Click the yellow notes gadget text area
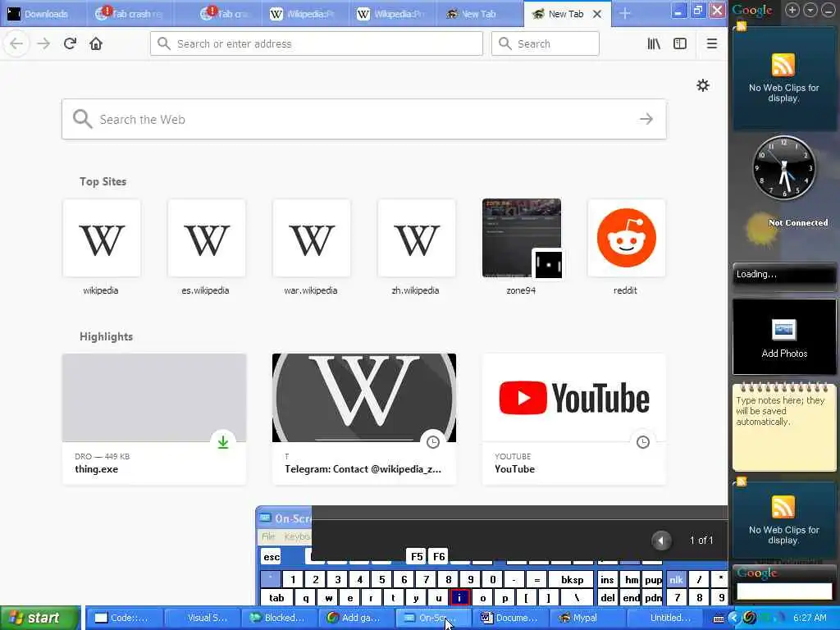Image resolution: width=840 pixels, height=630 pixels. click(x=784, y=428)
